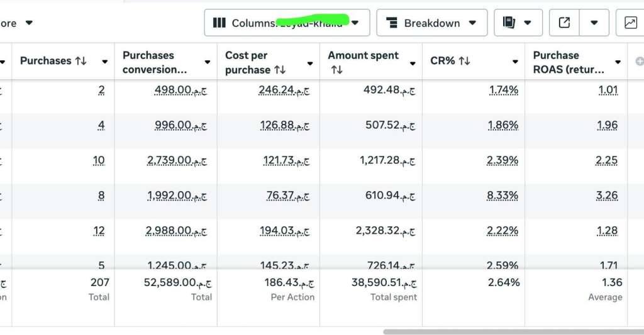Click the Export share icon
644x335 pixels.
(565, 23)
